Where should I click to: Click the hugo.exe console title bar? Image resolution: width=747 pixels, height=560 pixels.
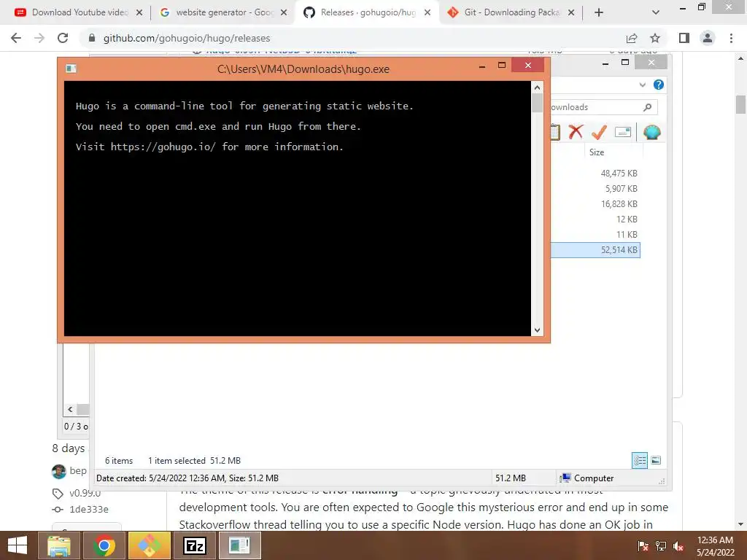pyautogui.click(x=303, y=69)
